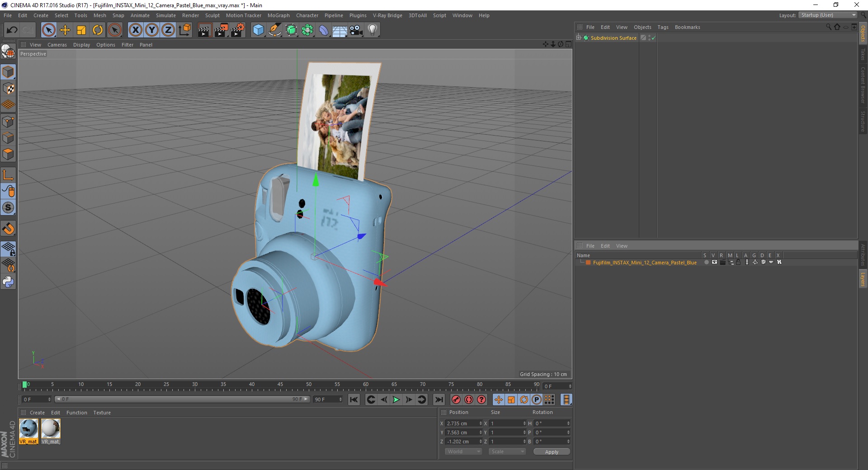The height and width of the screenshot is (470, 868).
Task: Step Rotation H value spinner
Action: (x=568, y=423)
